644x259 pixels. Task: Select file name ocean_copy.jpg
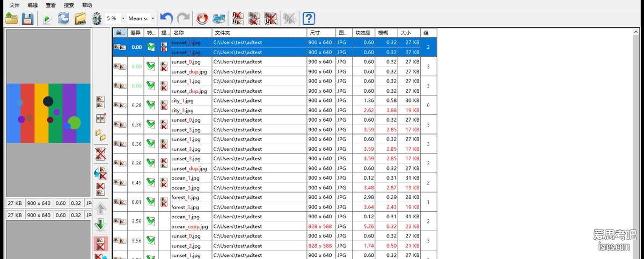point(189,226)
